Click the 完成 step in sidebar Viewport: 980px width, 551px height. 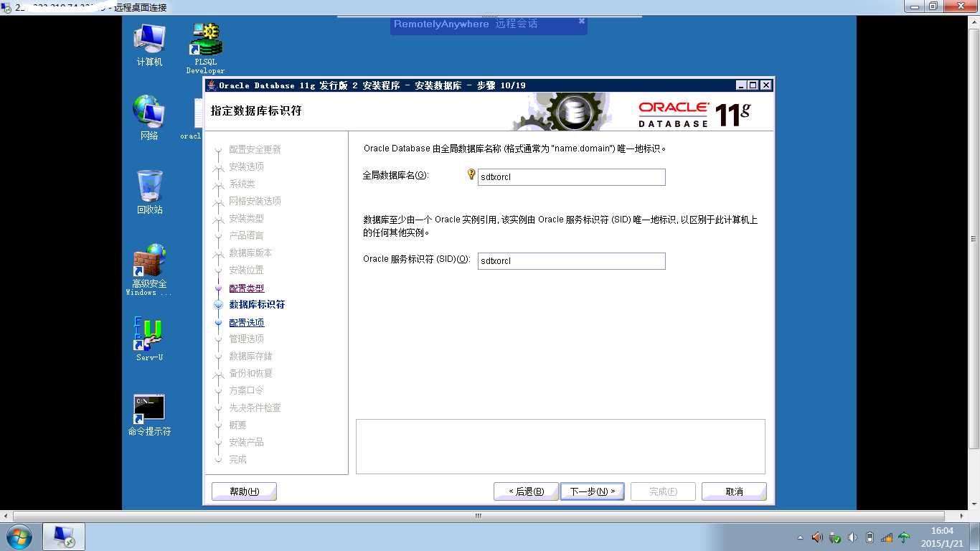point(237,460)
